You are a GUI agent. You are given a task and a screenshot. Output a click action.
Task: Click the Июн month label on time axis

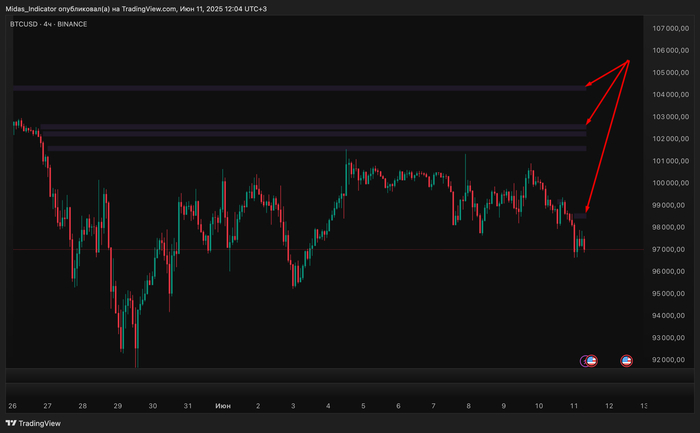(x=223, y=406)
